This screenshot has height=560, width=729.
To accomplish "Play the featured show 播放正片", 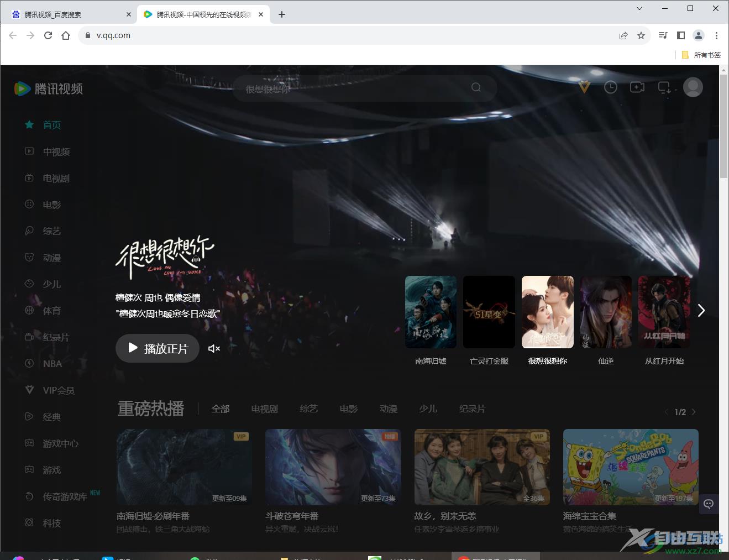I will pos(158,348).
